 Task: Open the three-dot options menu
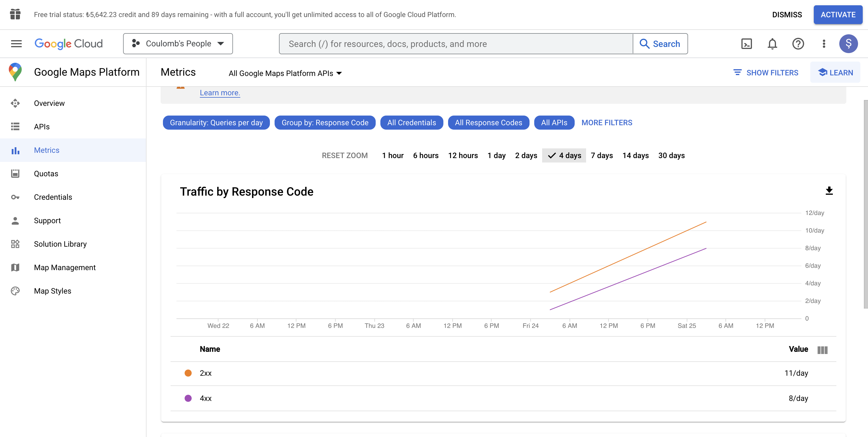824,43
